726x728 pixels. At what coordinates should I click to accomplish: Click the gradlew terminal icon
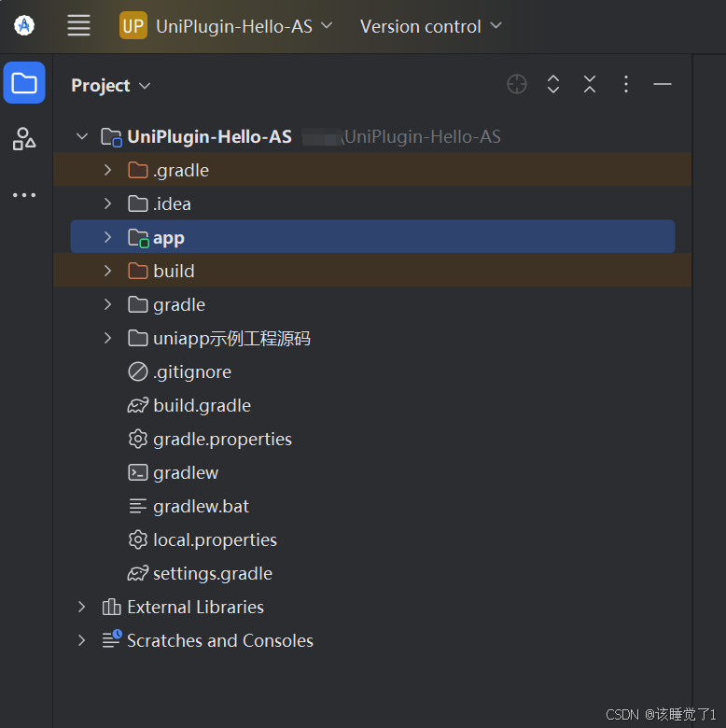(x=138, y=472)
